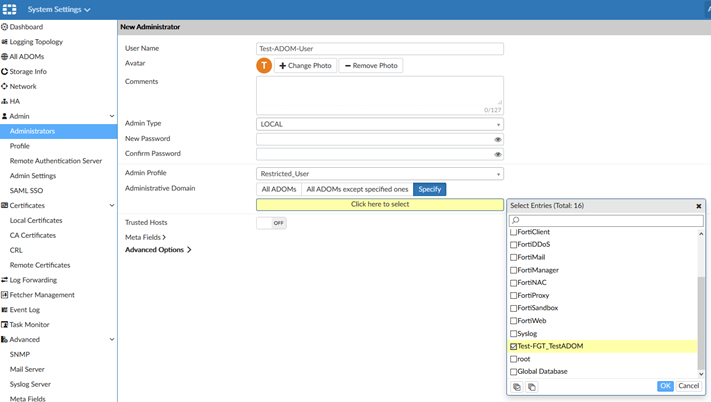Check the Syslog entry checkbox
The image size is (711, 402).
click(514, 333)
